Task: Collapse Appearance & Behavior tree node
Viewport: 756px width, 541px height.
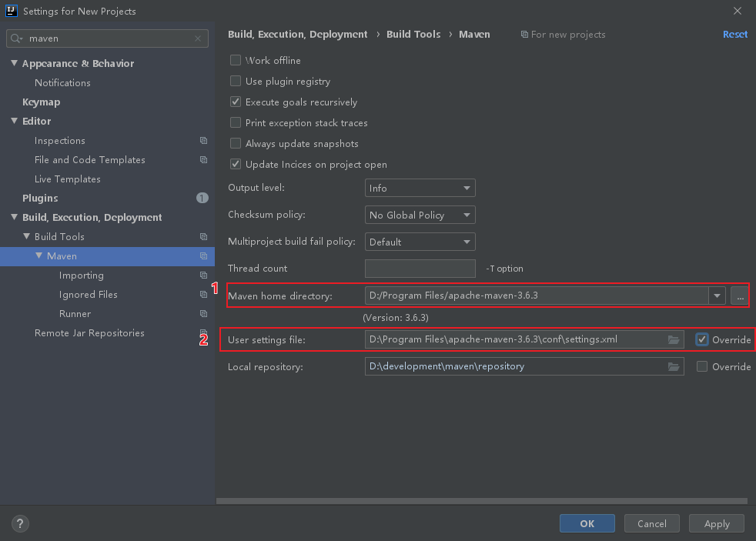Action: coord(14,63)
